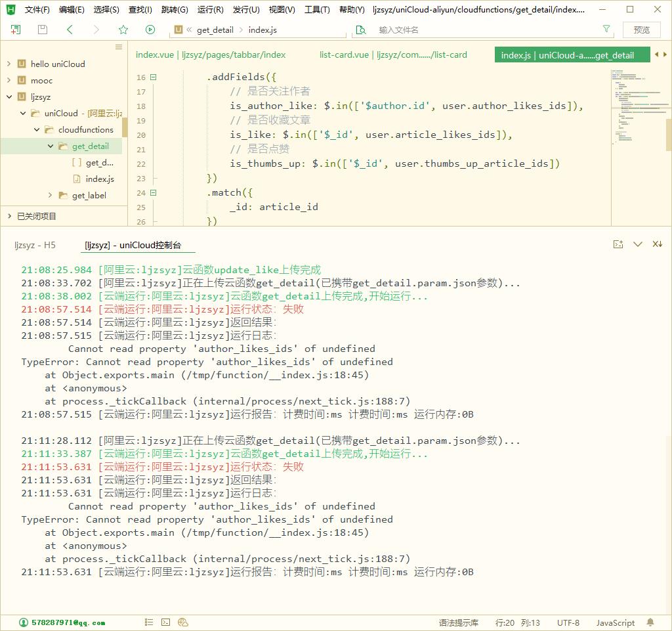Screen dimensions: 672x631
Task: Click the filter funnel icon
Action: pyautogui.click(x=606, y=29)
